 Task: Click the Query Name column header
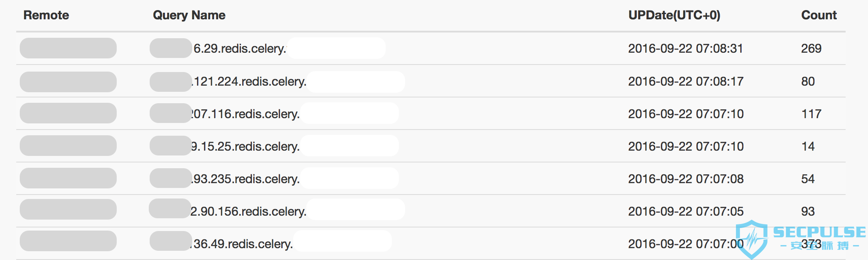coord(189,15)
